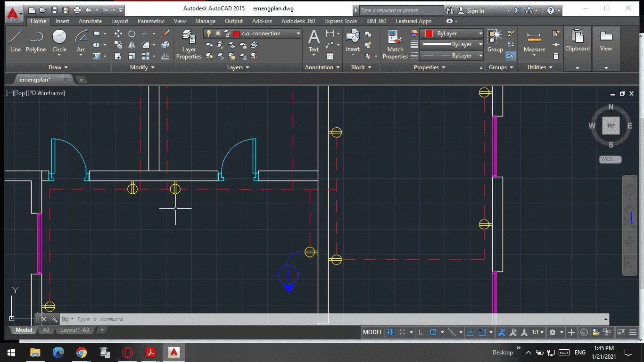Open the annotation scale 1:1 dropdown
The height and width of the screenshot is (362, 644).
click(x=537, y=332)
